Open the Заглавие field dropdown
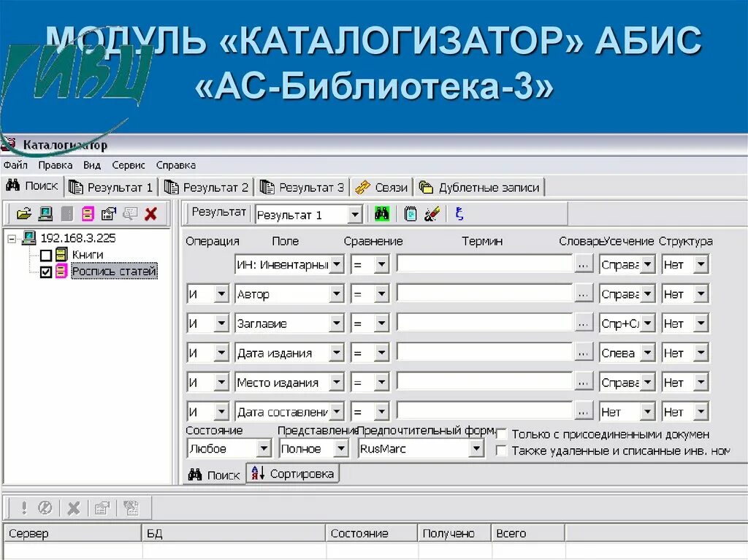This screenshot has height=560, width=748. click(x=336, y=323)
